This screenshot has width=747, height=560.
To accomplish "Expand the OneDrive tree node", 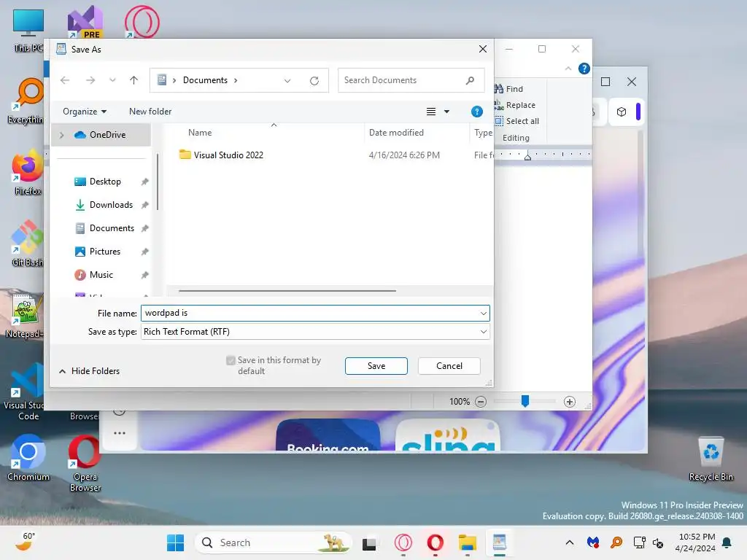I will (x=61, y=135).
